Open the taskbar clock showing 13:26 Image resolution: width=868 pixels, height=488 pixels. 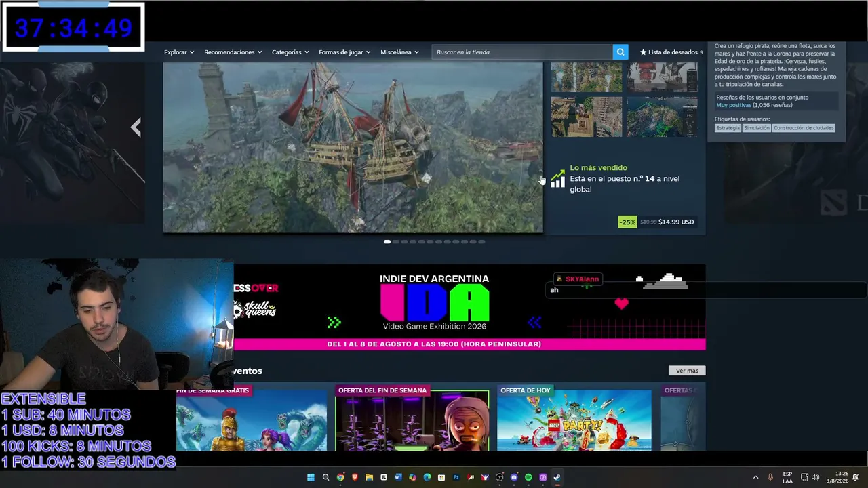coord(837,477)
